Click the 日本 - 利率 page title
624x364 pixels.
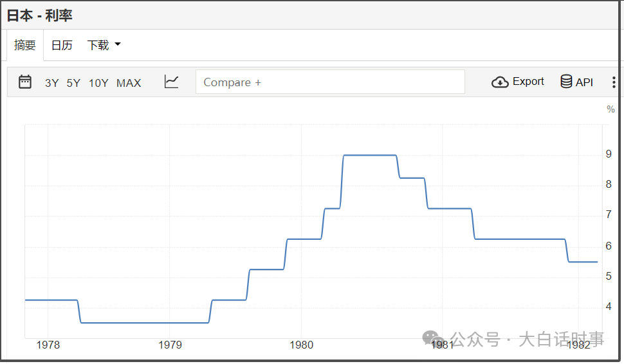(40, 15)
